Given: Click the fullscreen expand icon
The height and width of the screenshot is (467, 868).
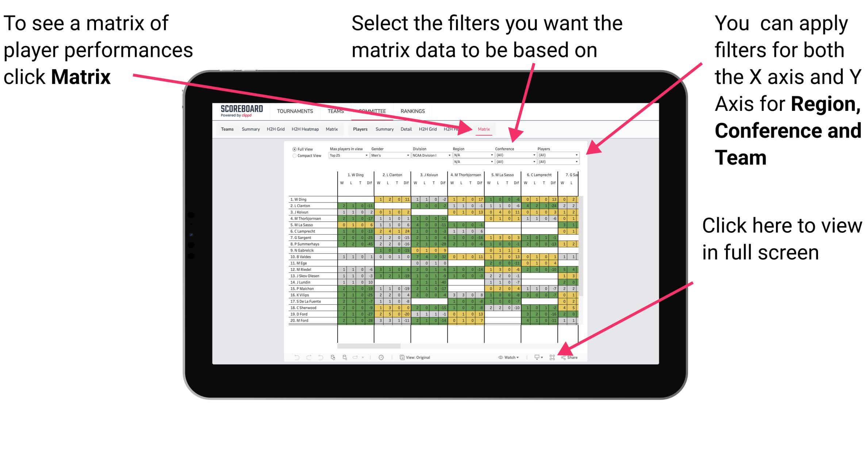Looking at the screenshot, I should tap(553, 358).
